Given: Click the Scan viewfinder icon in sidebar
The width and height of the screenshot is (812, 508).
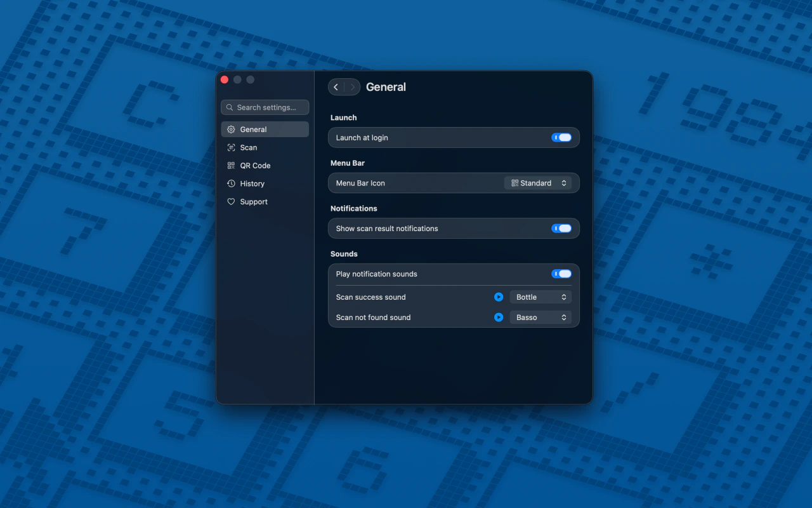Looking at the screenshot, I should pos(231,147).
